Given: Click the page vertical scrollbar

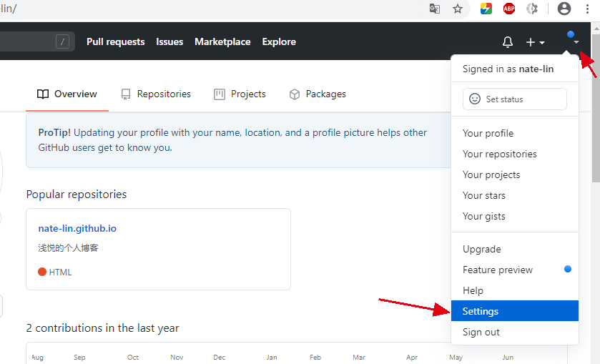Looking at the screenshot, I should click(x=595, y=107).
